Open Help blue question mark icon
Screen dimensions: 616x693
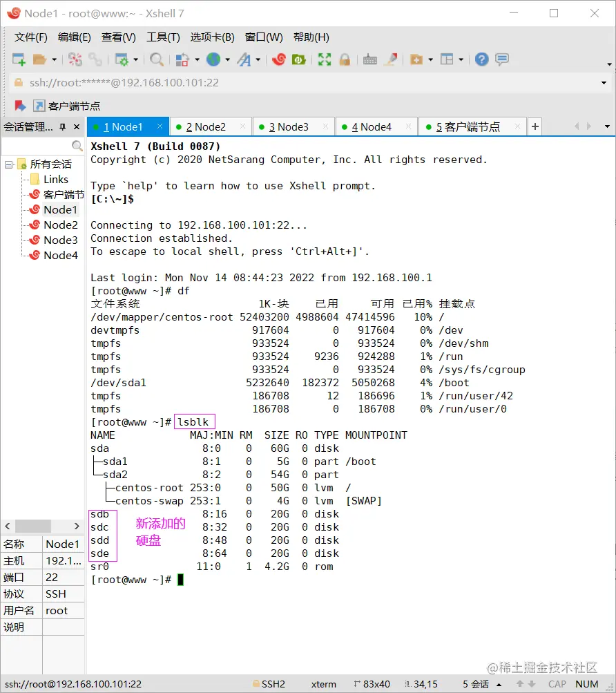(x=481, y=59)
